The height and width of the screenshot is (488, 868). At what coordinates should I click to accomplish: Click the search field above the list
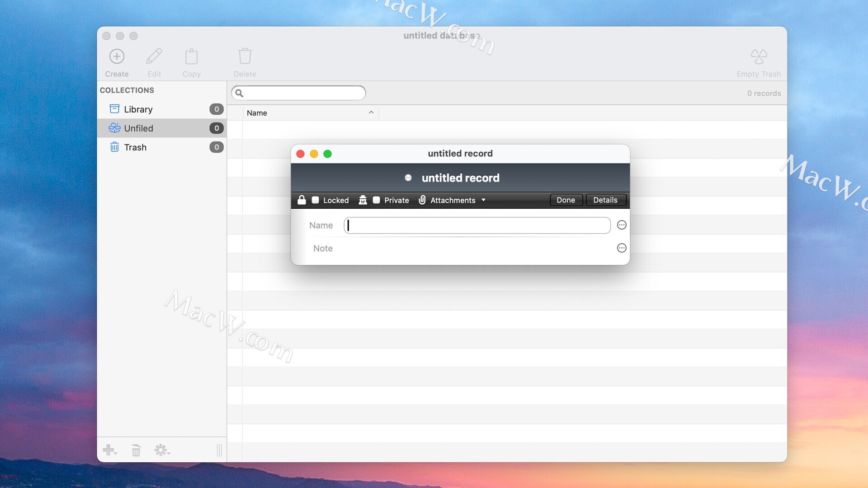[303, 93]
